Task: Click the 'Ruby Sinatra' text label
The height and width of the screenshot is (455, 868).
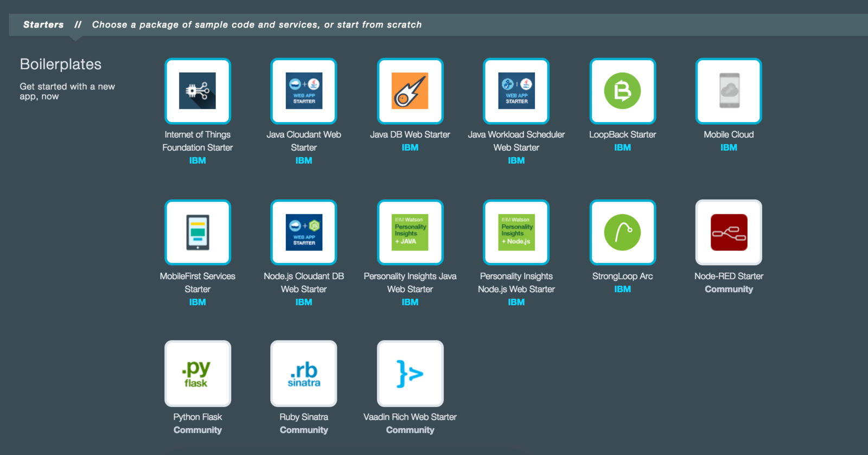Action: click(304, 417)
